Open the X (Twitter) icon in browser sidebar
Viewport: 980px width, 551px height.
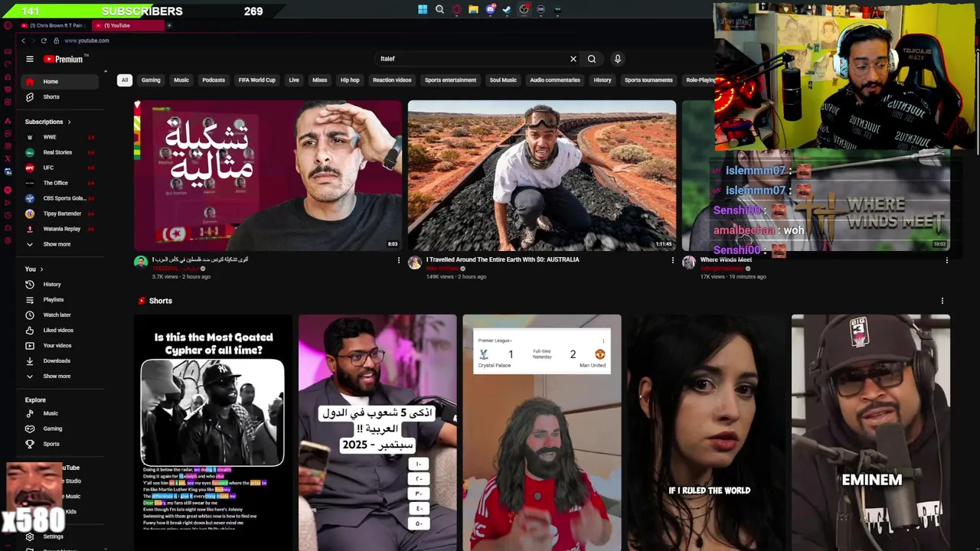tap(8, 158)
